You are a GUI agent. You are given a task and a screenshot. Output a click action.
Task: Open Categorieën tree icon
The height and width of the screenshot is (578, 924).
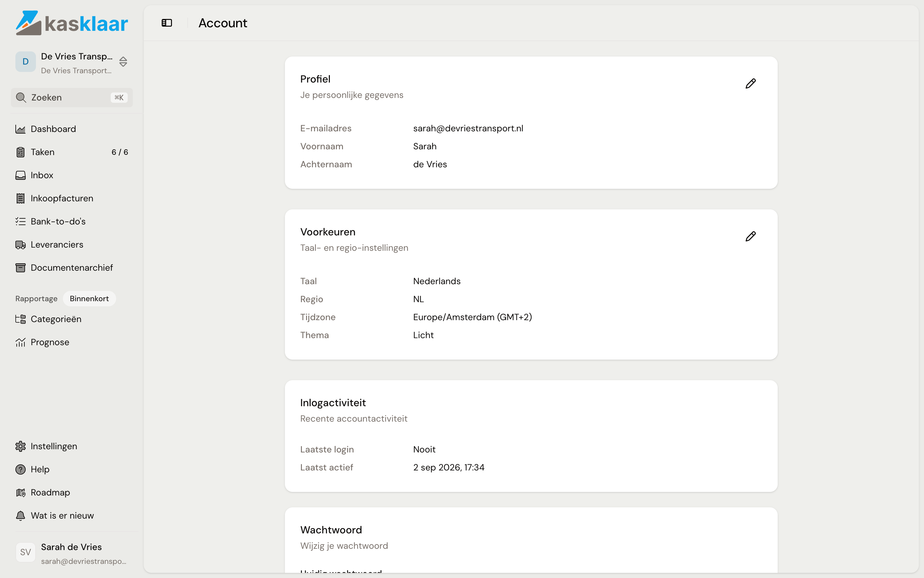coord(21,319)
